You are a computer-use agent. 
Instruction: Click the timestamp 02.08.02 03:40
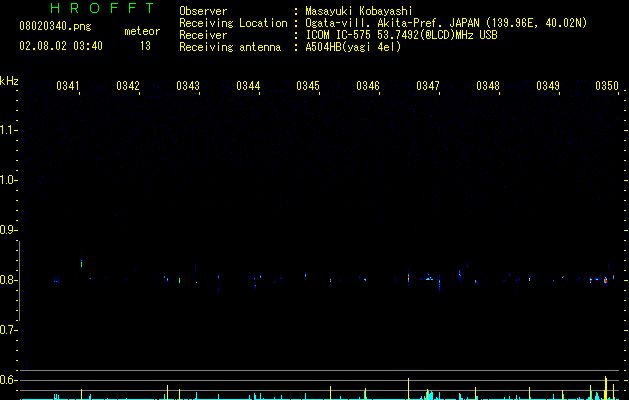click(61, 46)
